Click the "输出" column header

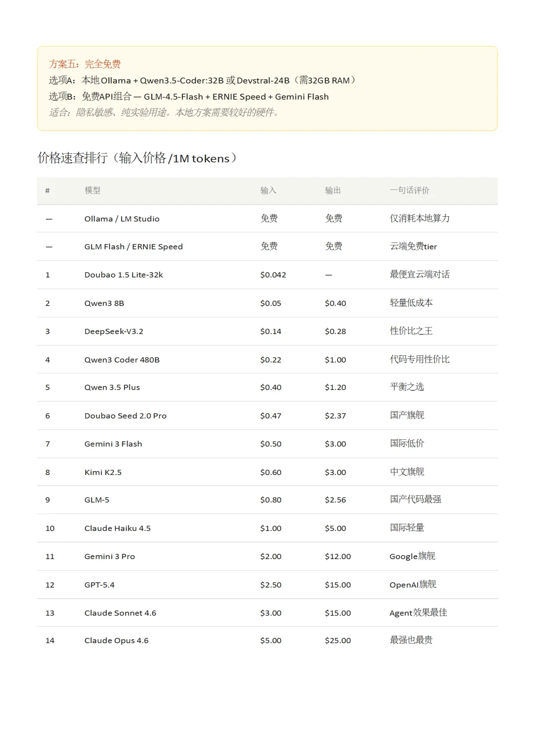333,190
